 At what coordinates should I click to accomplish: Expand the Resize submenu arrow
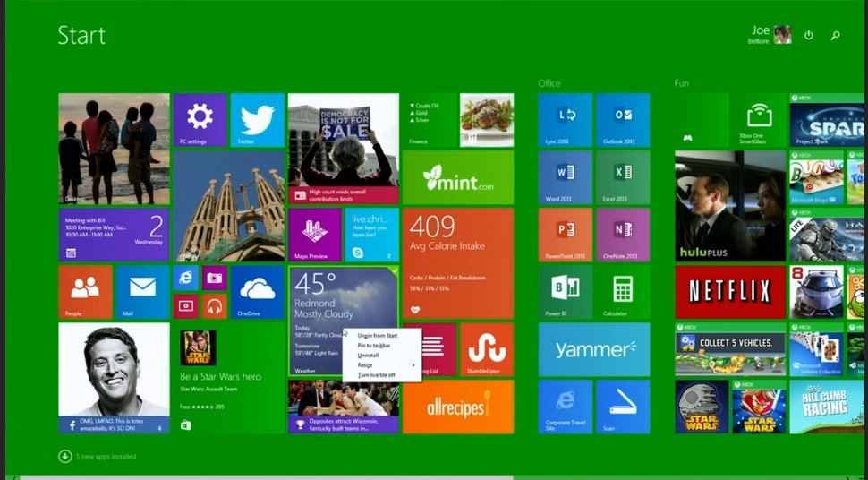click(x=413, y=365)
